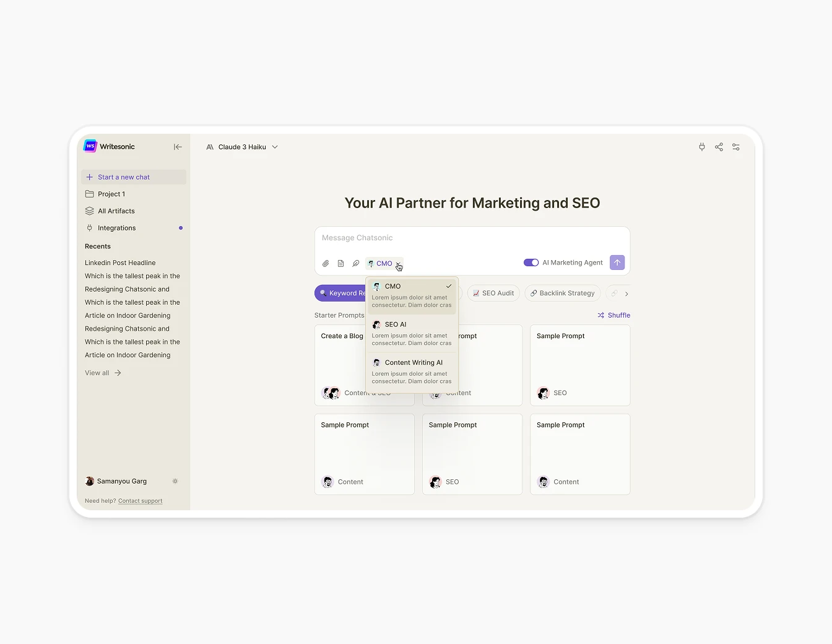This screenshot has height=644, width=832.
Task: Click the attachment paperclip icon
Action: click(x=326, y=263)
